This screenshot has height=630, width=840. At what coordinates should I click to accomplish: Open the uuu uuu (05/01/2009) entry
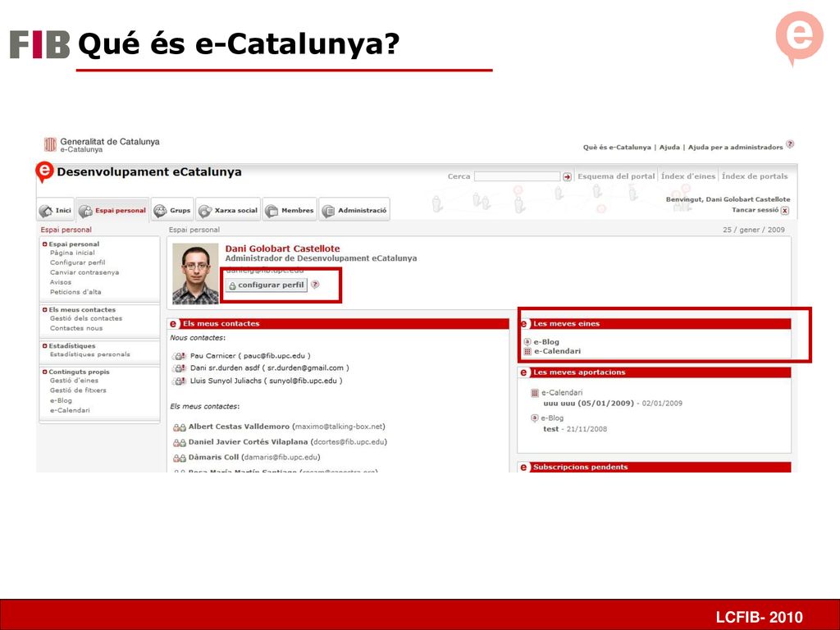588,404
